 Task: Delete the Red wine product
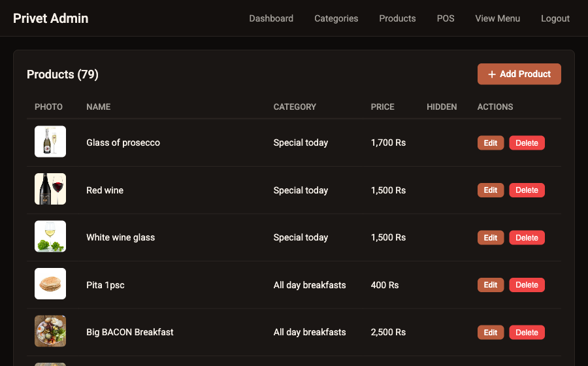tap(527, 190)
